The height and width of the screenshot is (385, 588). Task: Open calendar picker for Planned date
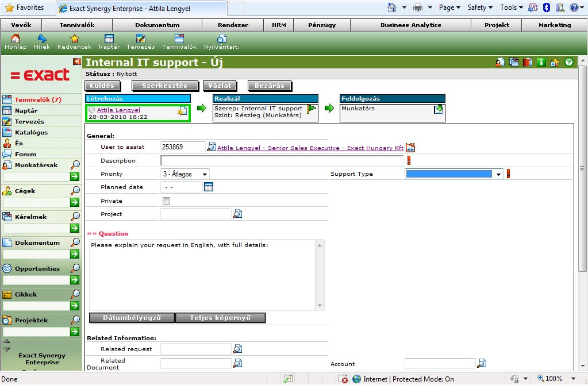[x=209, y=187]
